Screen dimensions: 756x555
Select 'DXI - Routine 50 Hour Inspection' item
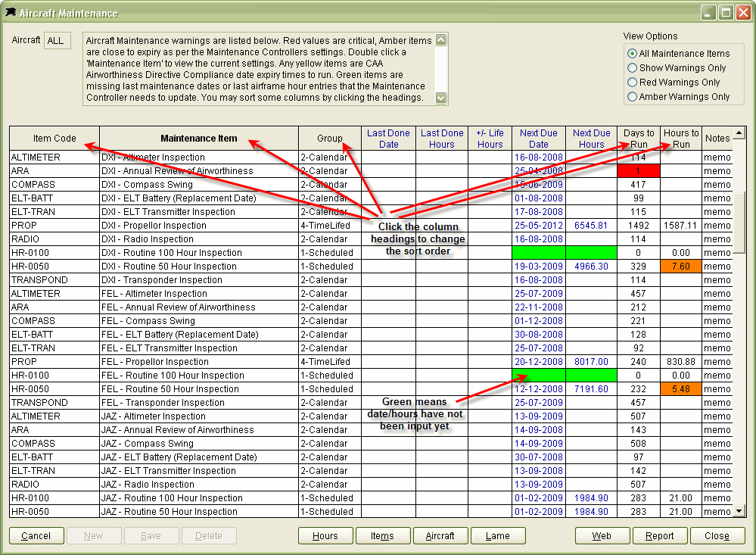click(x=198, y=267)
